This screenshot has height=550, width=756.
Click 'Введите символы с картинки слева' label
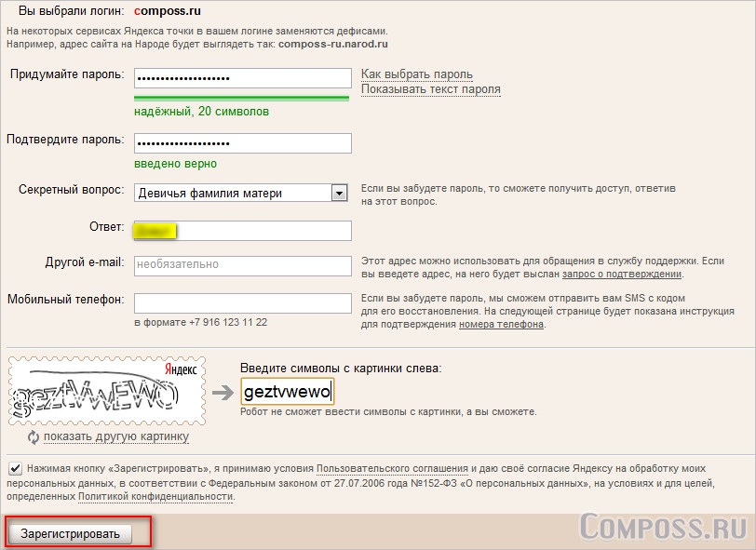341,369
